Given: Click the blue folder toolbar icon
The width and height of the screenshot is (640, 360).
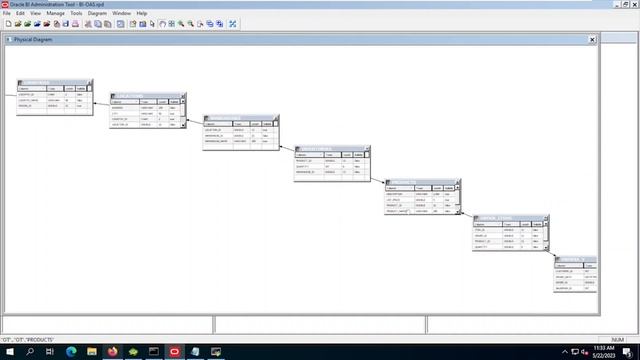Looking at the screenshot, I should [37, 24].
